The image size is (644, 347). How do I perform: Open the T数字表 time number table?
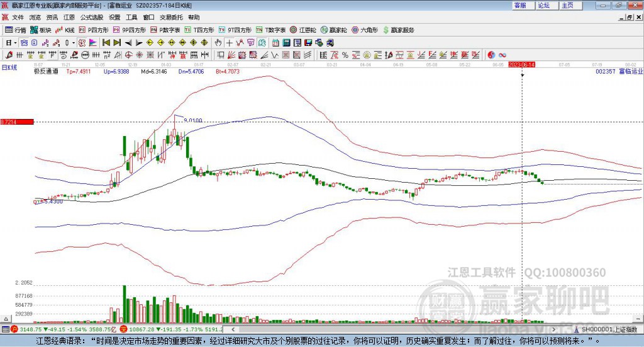[x=270, y=30]
